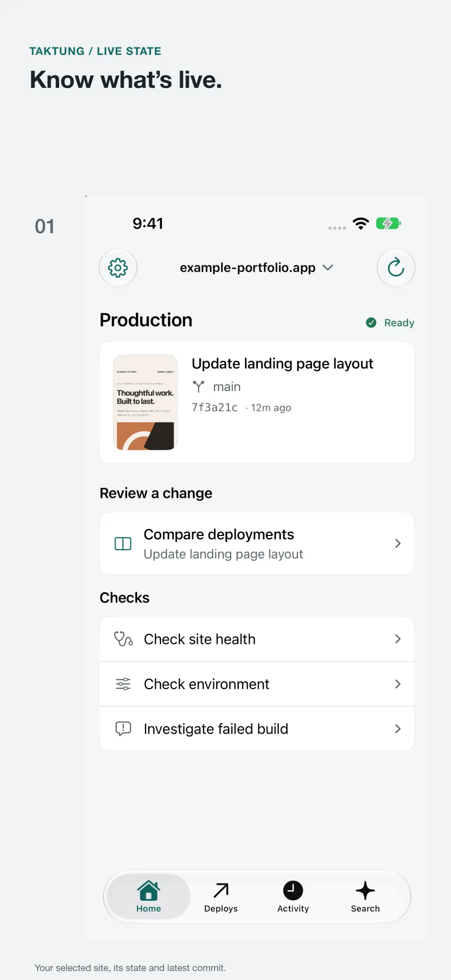Switch to the Deploys tab
The height and width of the screenshot is (980, 451).
(221, 897)
